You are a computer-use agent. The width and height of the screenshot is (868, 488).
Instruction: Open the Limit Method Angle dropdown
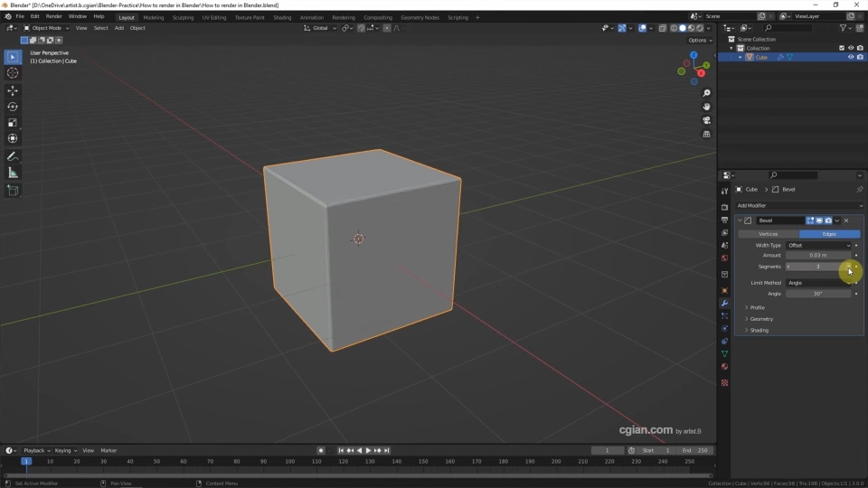[x=818, y=283]
